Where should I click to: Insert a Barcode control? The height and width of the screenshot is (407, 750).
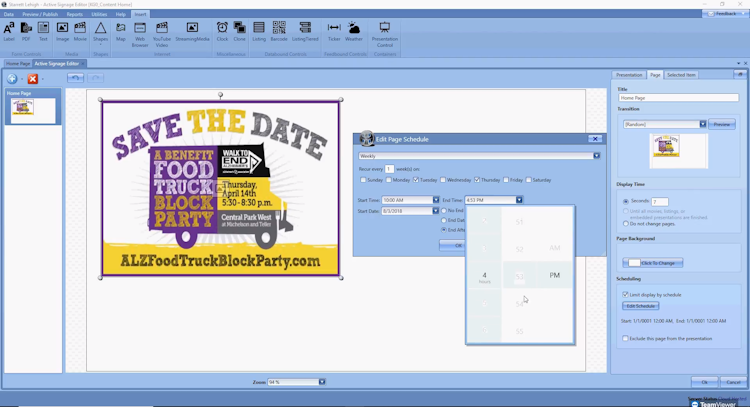(279, 32)
